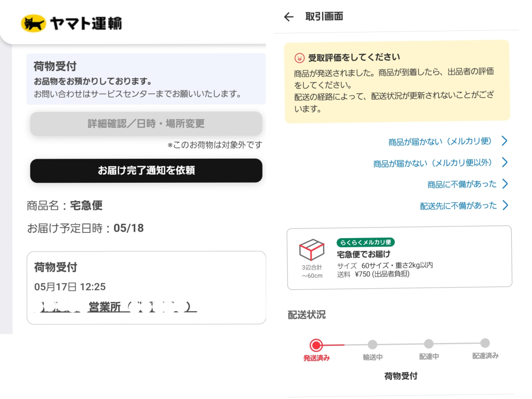Click the 輸送中 progress marker

tap(373, 345)
